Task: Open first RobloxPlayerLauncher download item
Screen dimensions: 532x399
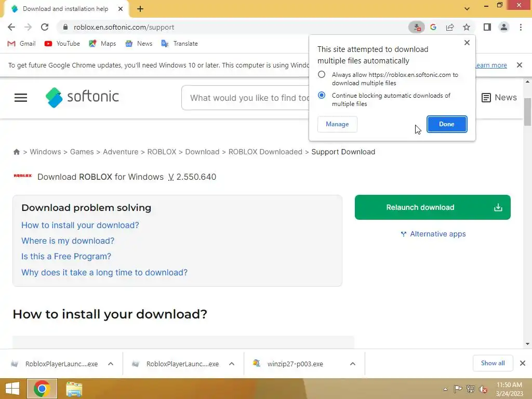Action: (x=54, y=364)
